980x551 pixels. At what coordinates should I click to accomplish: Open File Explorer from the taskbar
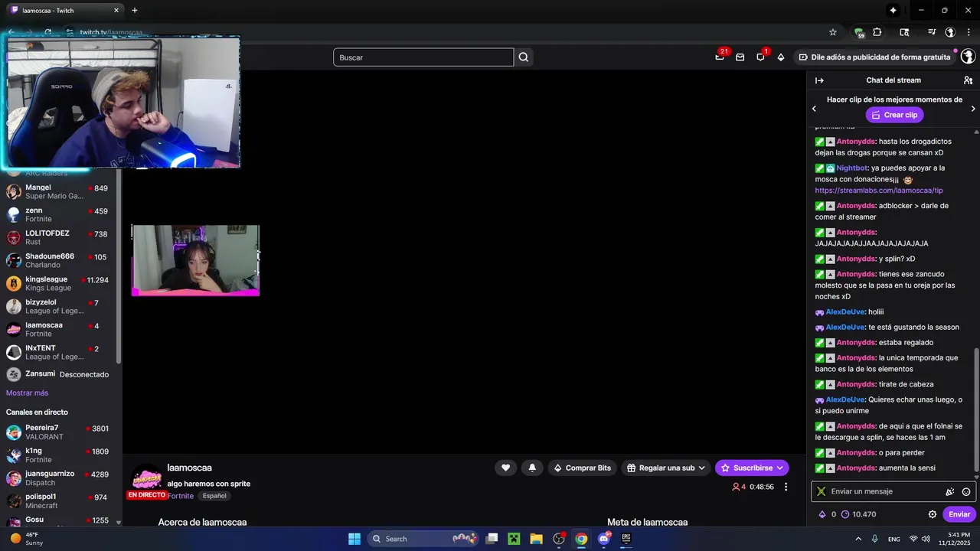pyautogui.click(x=536, y=539)
